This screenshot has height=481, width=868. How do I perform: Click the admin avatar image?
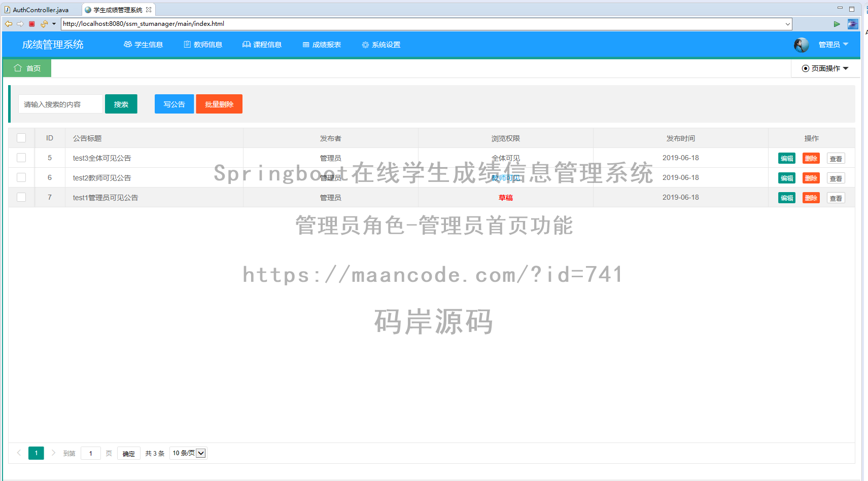(802, 45)
